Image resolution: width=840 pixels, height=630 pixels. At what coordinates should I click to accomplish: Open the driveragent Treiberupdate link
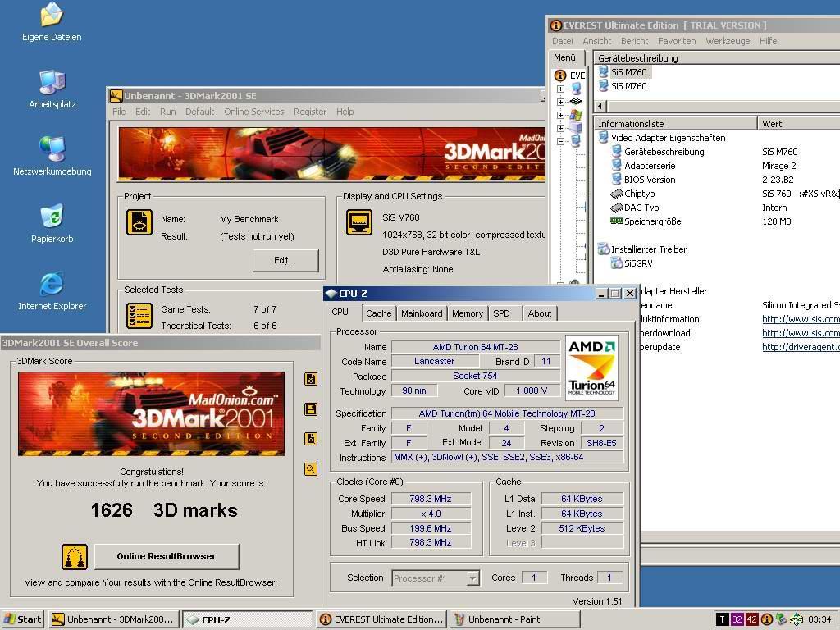coord(801,347)
